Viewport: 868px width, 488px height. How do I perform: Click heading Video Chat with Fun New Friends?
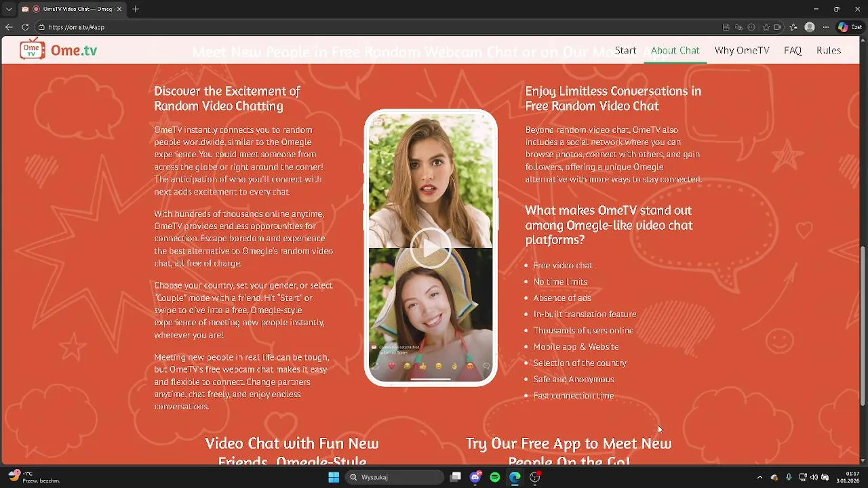[x=292, y=451]
